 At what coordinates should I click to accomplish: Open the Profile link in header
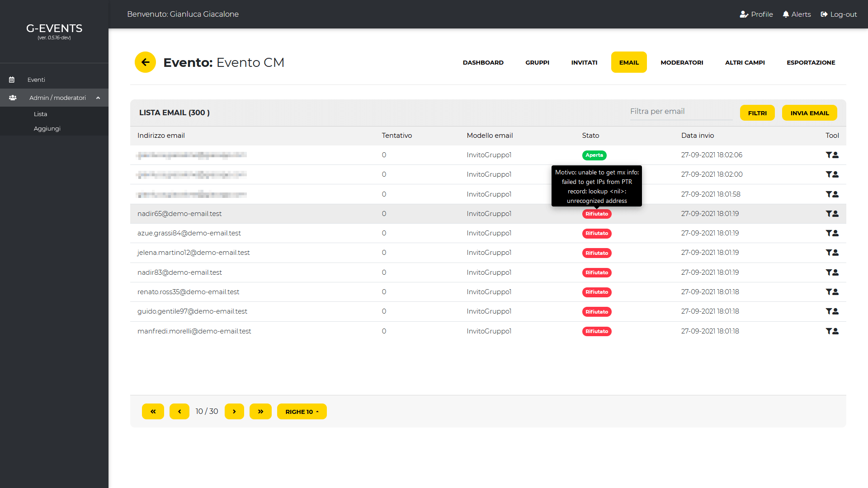[756, 14]
